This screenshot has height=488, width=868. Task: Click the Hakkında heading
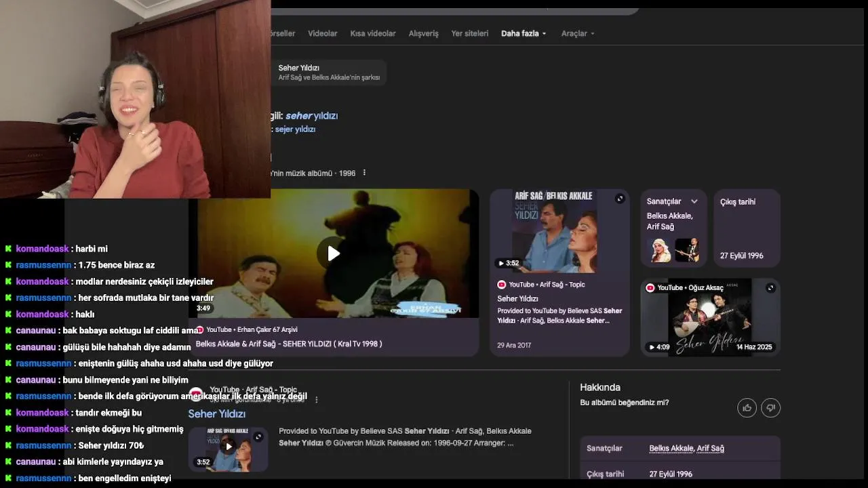coord(600,388)
